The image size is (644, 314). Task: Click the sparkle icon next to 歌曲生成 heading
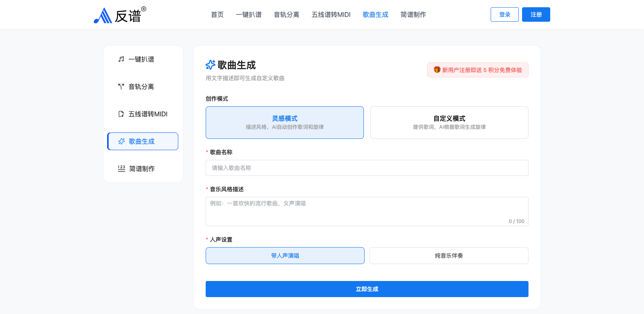(211, 65)
